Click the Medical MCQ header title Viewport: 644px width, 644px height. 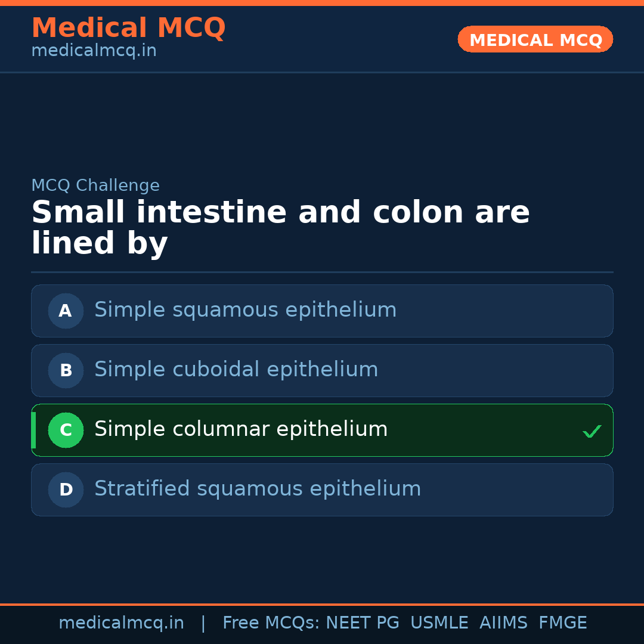point(128,28)
